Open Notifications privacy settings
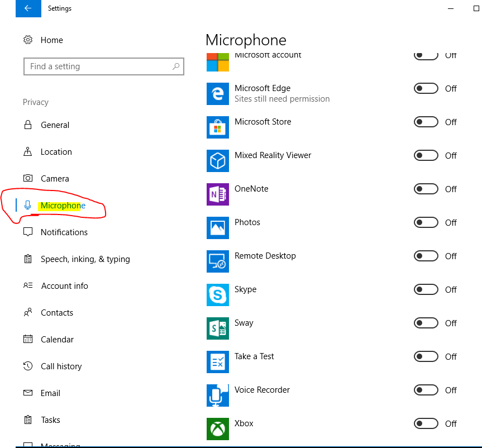 pyautogui.click(x=64, y=232)
